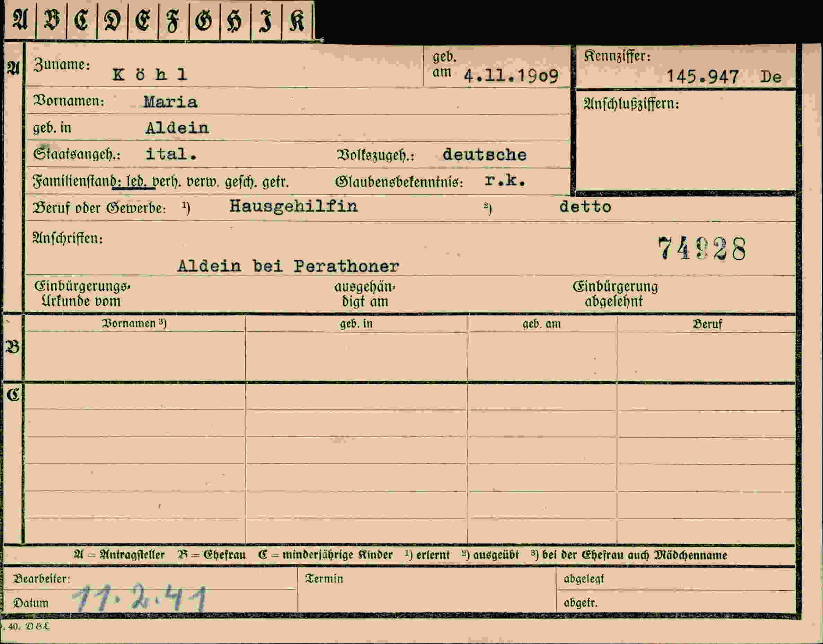Click the 'geb. am' column header
This screenshot has width=823, height=644.
pyautogui.click(x=542, y=324)
